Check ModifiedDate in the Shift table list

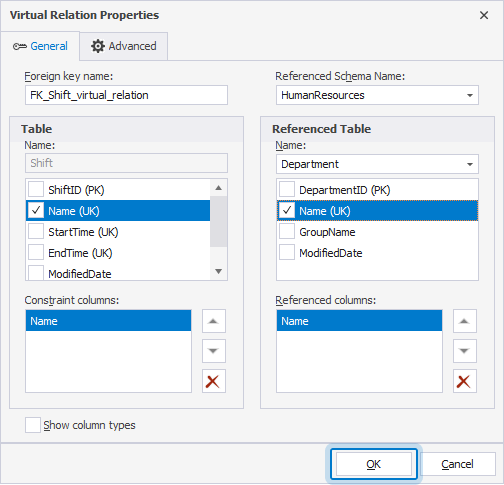(x=36, y=273)
